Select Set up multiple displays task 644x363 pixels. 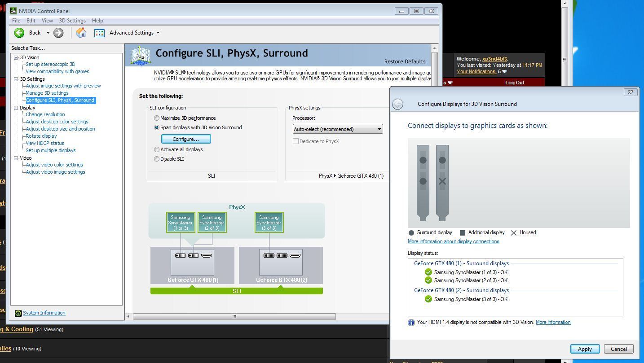(x=51, y=150)
